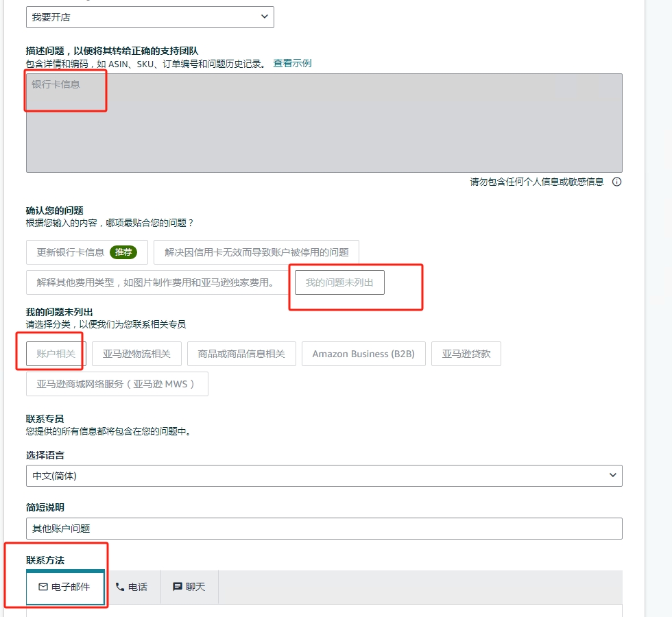This screenshot has height=617, width=672.
Task: Choose the 更新银行卡信息 option
Action: [x=86, y=252]
